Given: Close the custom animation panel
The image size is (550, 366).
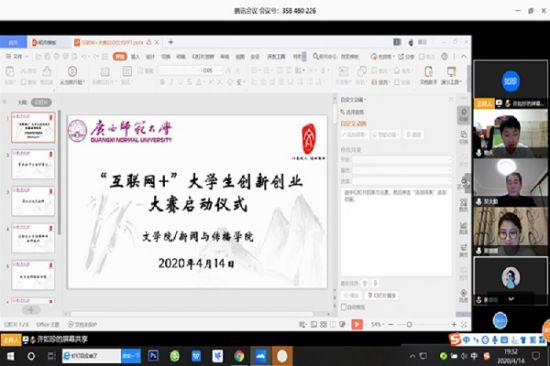Looking at the screenshot, I should click(451, 100).
